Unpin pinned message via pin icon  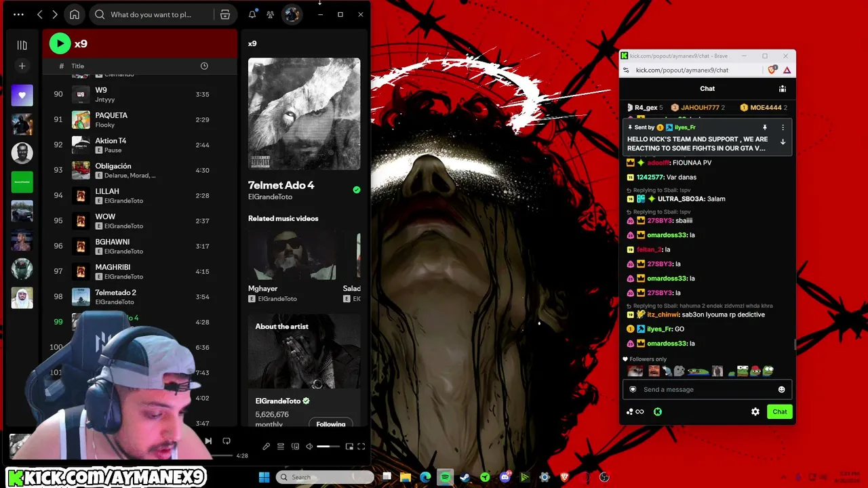(x=765, y=127)
